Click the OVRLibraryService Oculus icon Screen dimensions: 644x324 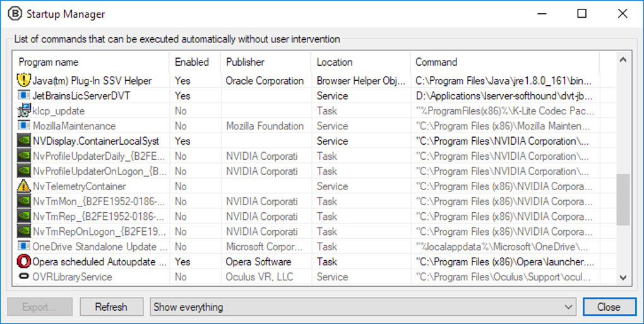click(24, 277)
